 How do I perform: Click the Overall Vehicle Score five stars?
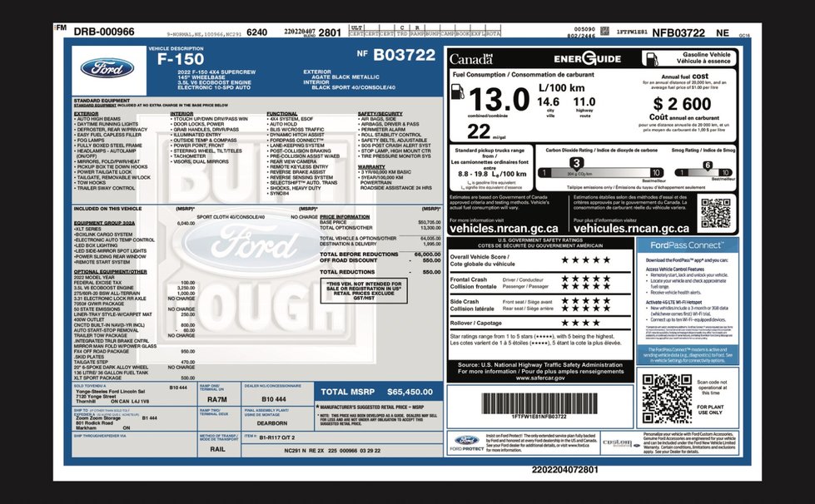coord(585,259)
